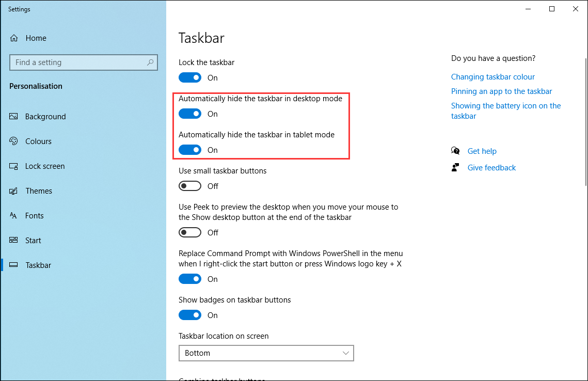Image resolution: width=588 pixels, height=381 pixels.
Task: Click the Get help chat icon
Action: click(x=455, y=151)
